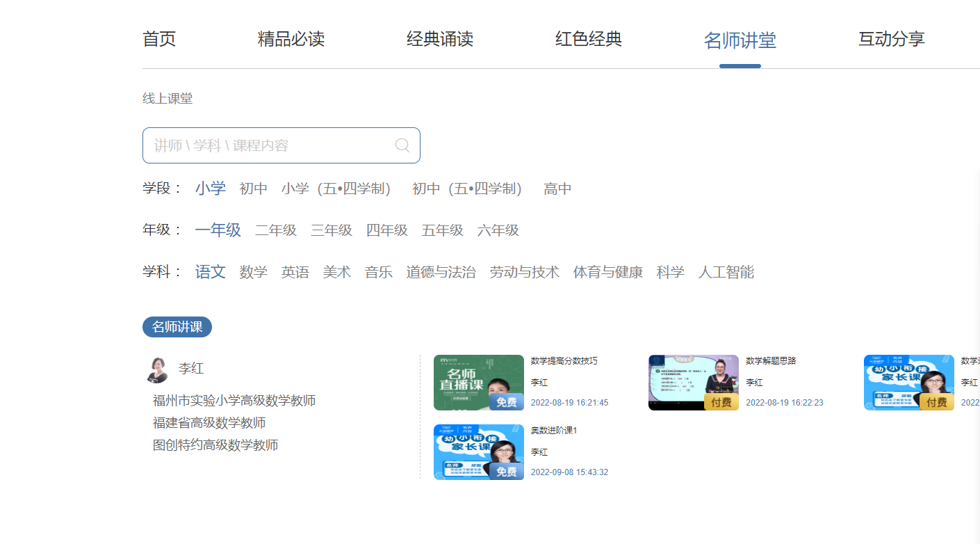980x544 pixels.
Task: Choose 三年级 grade filter
Action: point(332,230)
